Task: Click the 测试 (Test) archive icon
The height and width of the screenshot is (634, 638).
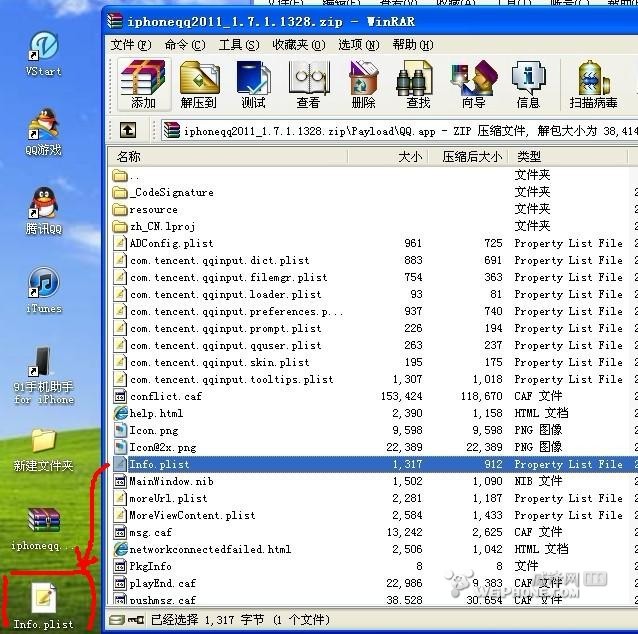Action: tap(253, 85)
